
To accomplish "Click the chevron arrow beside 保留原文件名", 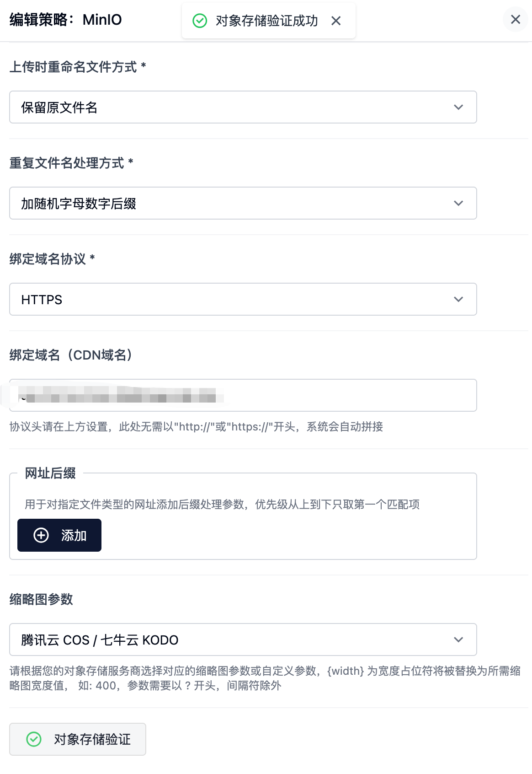I will point(458,107).
